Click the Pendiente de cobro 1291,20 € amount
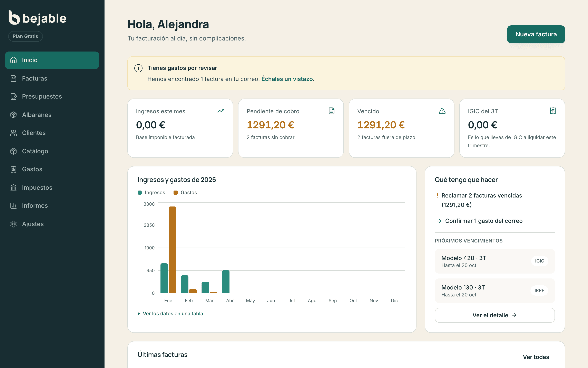 271,125
